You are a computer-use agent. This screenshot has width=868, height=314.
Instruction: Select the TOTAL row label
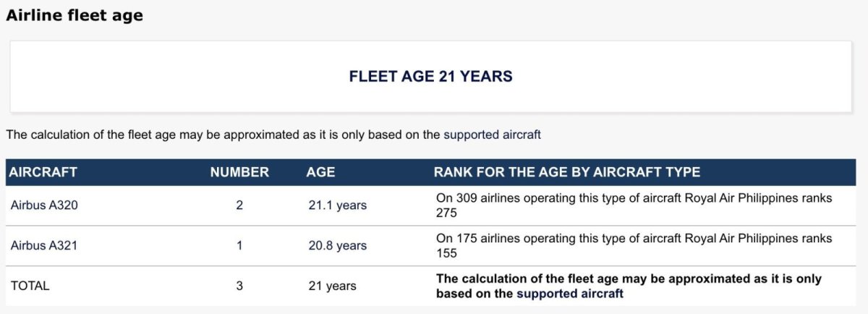tap(30, 286)
